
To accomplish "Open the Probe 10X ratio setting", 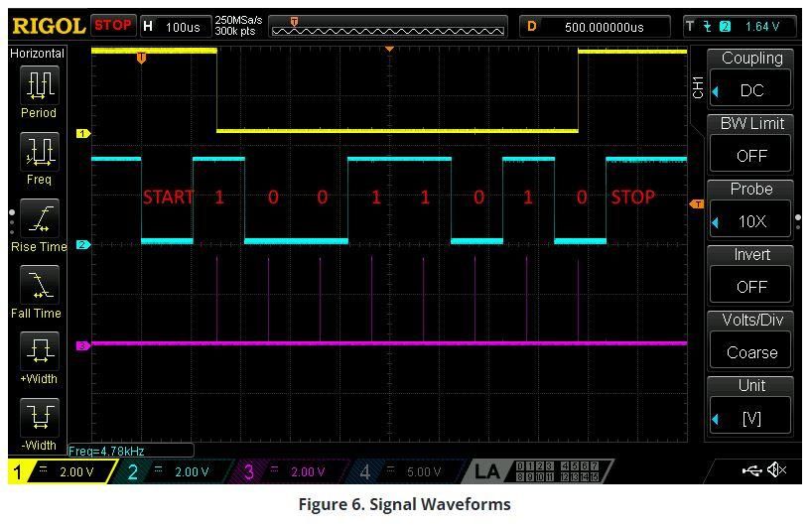I will pyautogui.click(x=749, y=221).
